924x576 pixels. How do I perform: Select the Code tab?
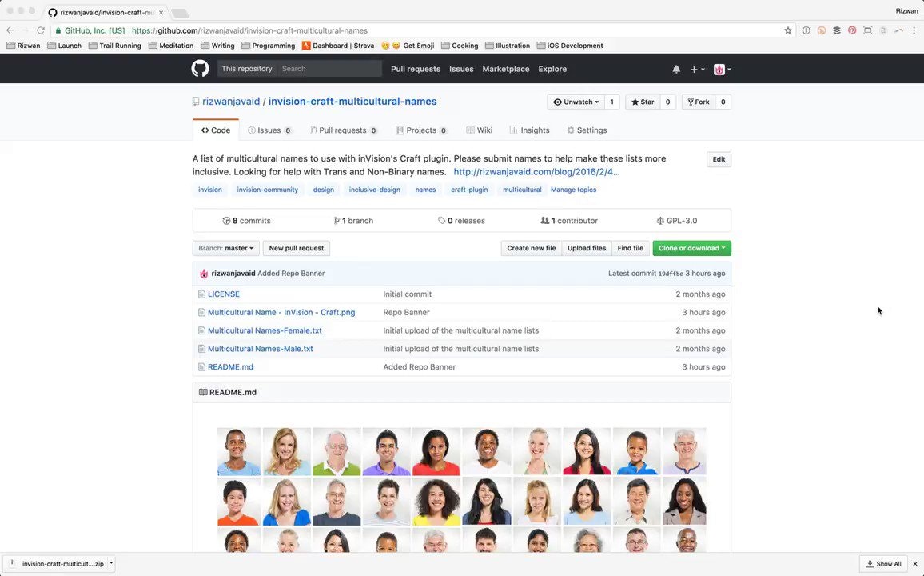pos(216,130)
